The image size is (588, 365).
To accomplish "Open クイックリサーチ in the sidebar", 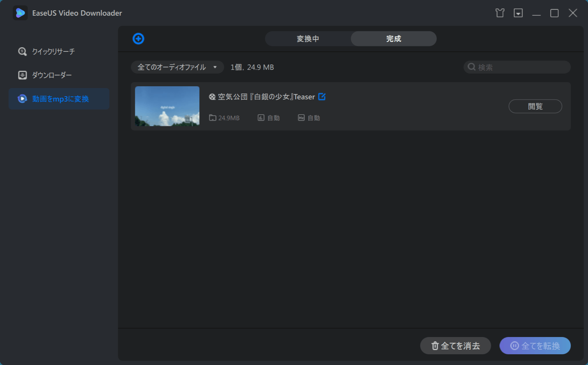I will (59, 51).
